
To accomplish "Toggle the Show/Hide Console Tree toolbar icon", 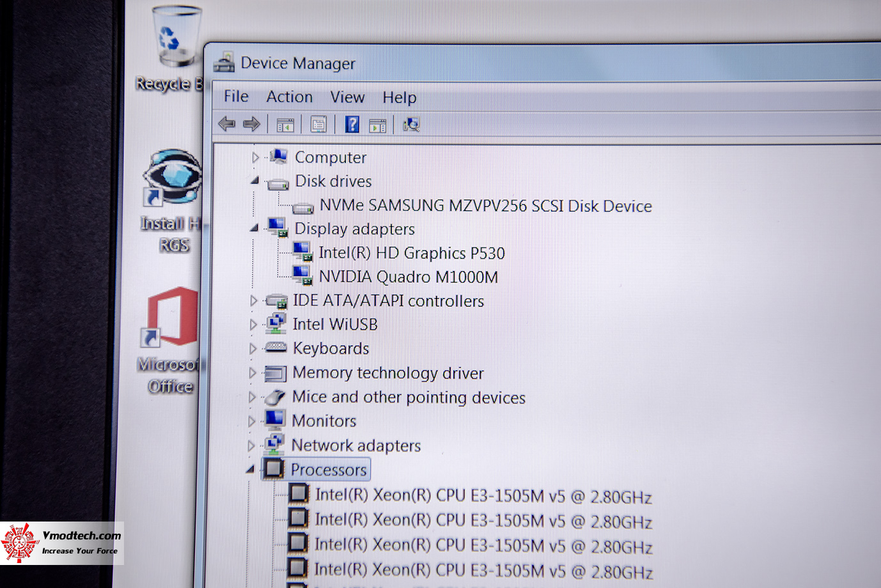I will (x=285, y=125).
